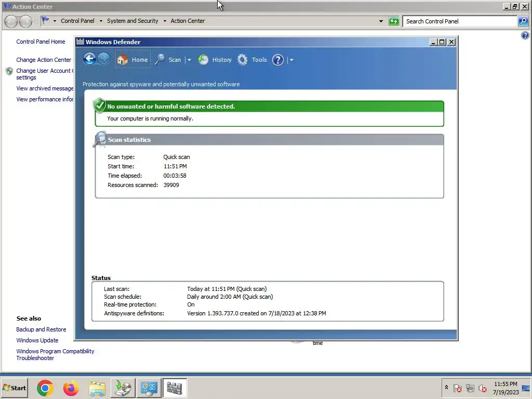Viewport: 532px width, 399px height.
Task: Go back in Windows Defender
Action: pos(89,59)
